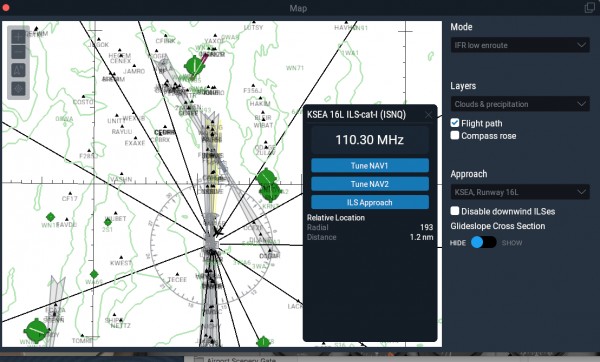
Task: Expand the Clouds & precipitation layers dropdown
Action: coord(520,104)
